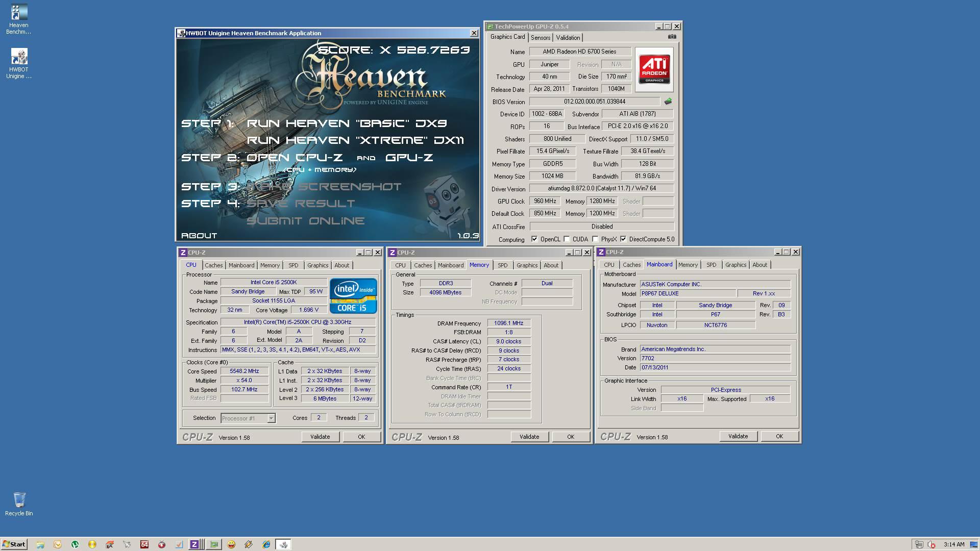Open the file explorer taskbar icon
The height and width of the screenshot is (551, 980).
tap(40, 544)
